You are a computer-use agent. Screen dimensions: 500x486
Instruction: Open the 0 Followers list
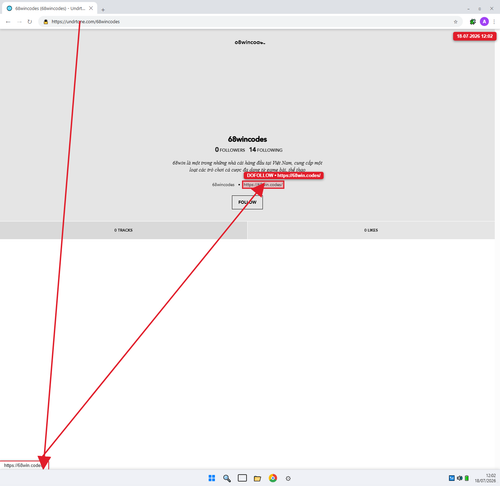(x=230, y=150)
